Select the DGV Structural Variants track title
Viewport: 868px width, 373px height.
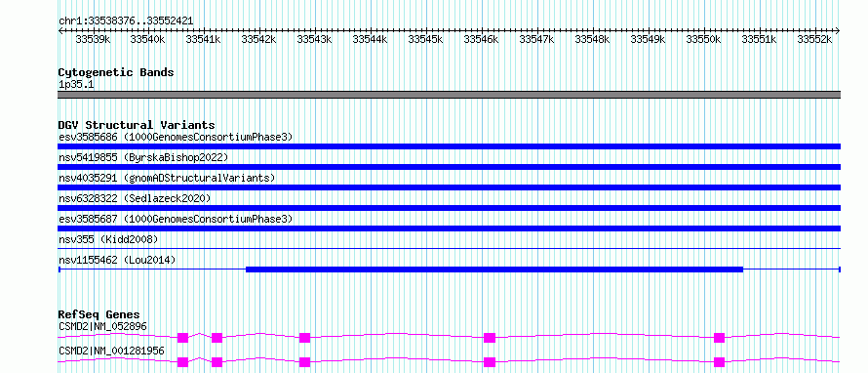pos(137,125)
